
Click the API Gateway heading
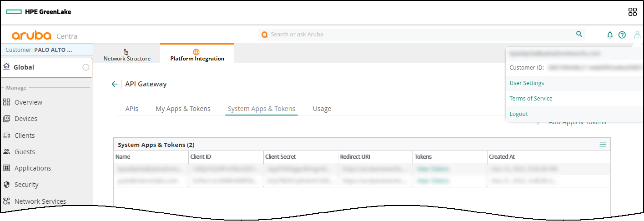(x=146, y=84)
